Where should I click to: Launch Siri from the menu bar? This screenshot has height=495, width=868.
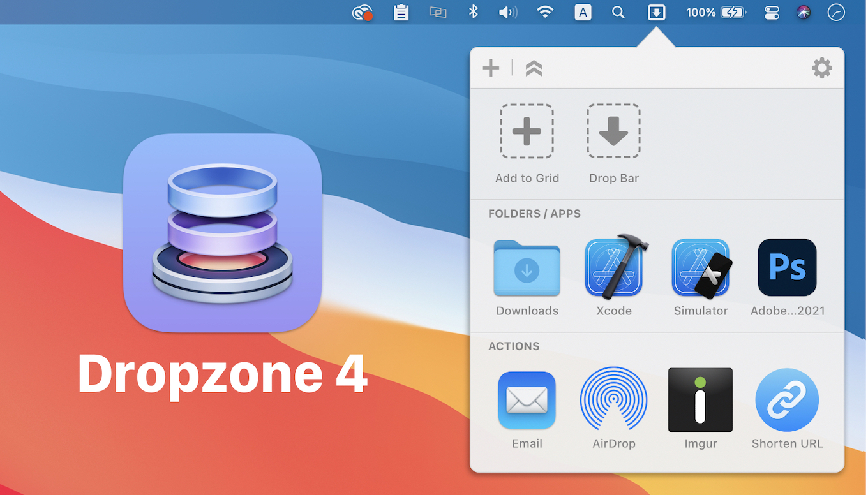pyautogui.click(x=804, y=12)
